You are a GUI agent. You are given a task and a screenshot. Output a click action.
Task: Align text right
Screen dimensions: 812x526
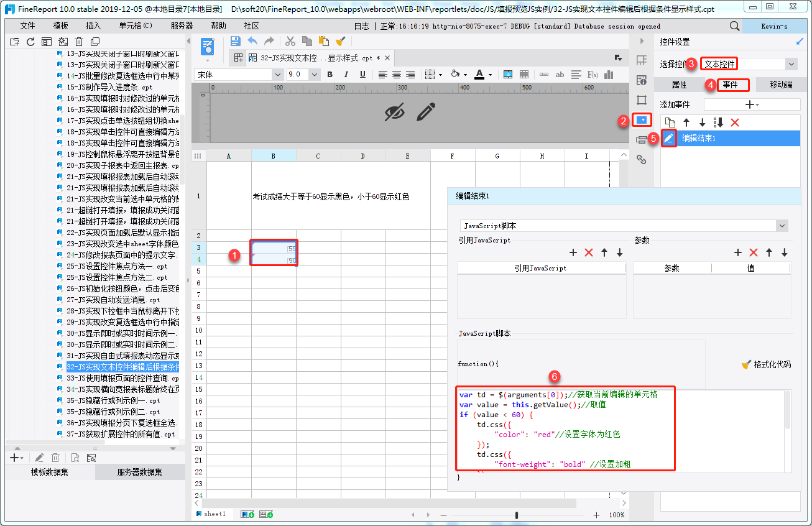coord(410,75)
